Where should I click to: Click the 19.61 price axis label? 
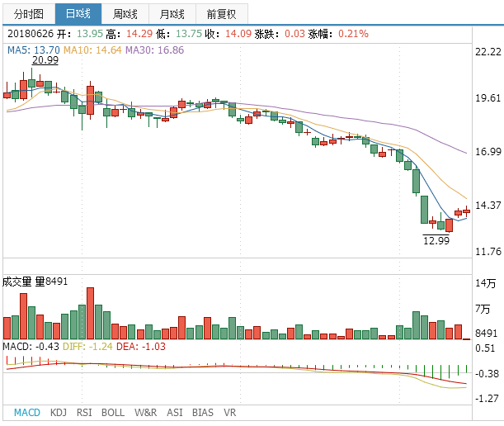pyautogui.click(x=488, y=98)
